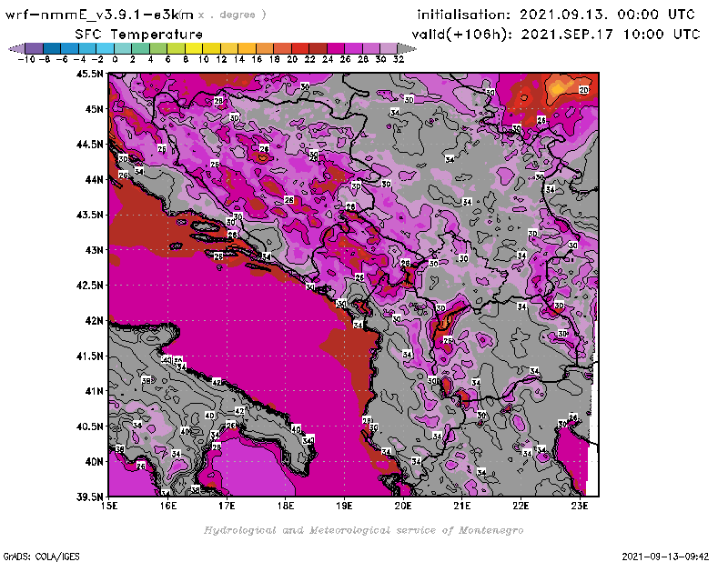
Task: Click Hydrological and Meteorological service credit text
Action: [362, 530]
